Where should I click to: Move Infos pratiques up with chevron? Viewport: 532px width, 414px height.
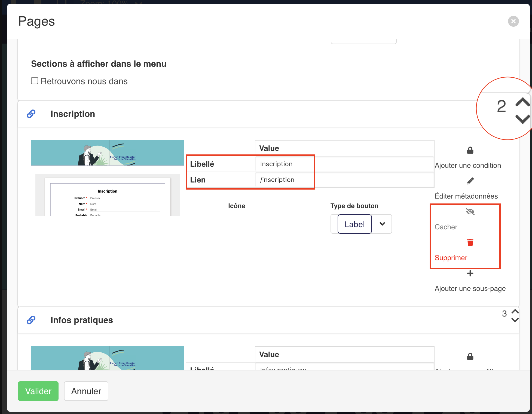click(515, 311)
